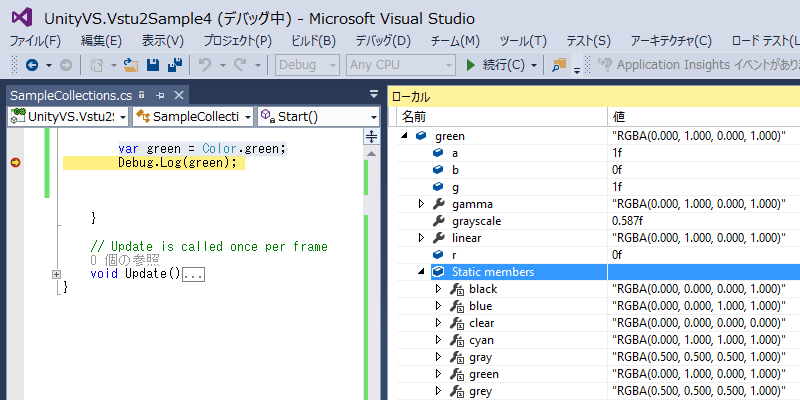The height and width of the screenshot is (400, 800).
Task: Click the find in files toolbar icon
Action: pyautogui.click(x=560, y=65)
